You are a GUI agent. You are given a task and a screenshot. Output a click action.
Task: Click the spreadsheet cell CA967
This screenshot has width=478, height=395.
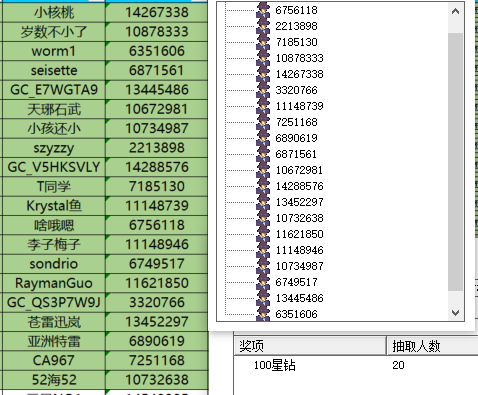pos(54,361)
